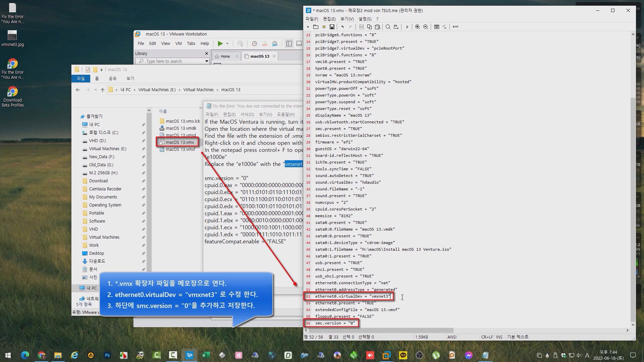Click the New document icon in Notepad2 toolbar
The height and width of the screenshot is (362, 644).
tap(308, 27)
